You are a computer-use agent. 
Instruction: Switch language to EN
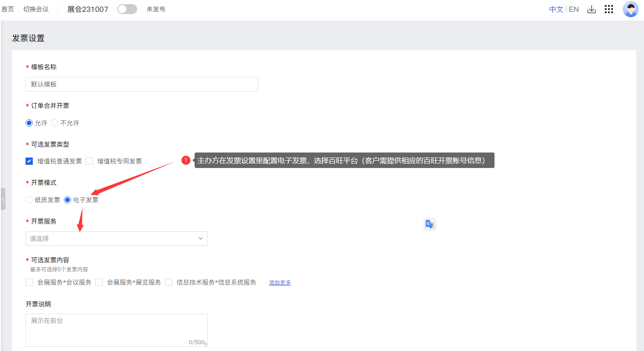573,9
